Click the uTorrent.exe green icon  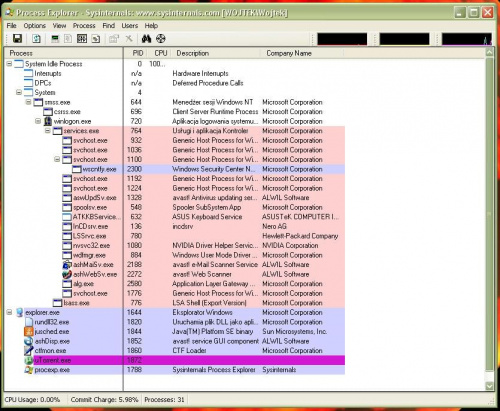tap(29, 360)
